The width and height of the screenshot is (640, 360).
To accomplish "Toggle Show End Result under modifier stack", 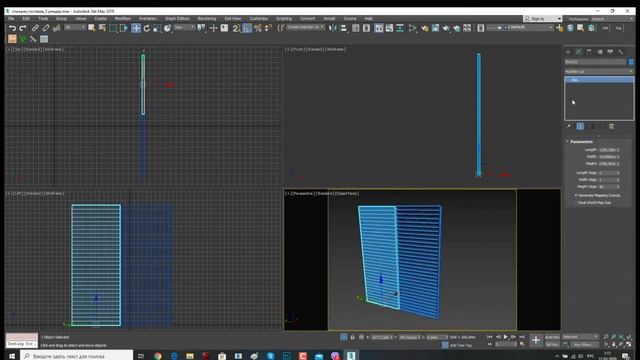I will coord(580,127).
